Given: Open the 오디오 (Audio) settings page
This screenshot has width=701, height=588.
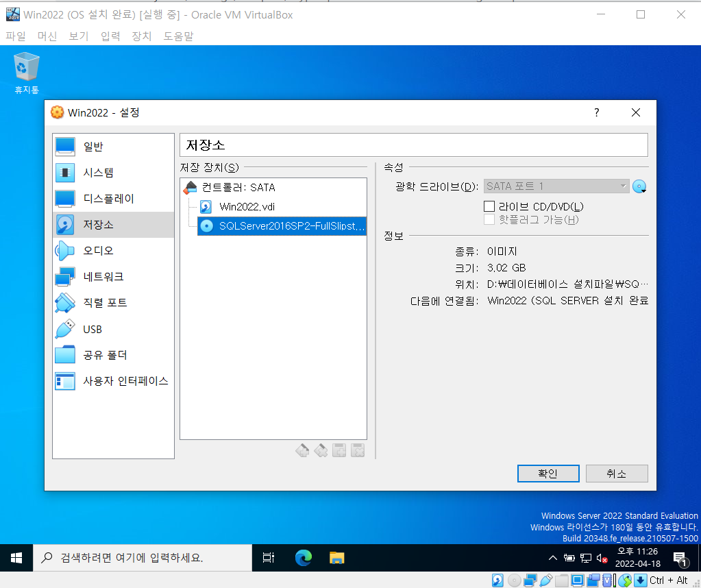Looking at the screenshot, I should pyautogui.click(x=112, y=250).
